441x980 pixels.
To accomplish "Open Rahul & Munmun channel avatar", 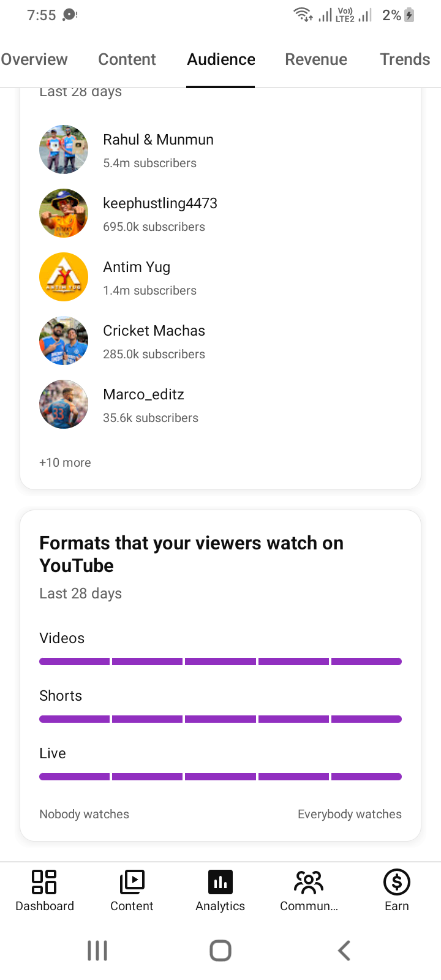I will point(64,149).
